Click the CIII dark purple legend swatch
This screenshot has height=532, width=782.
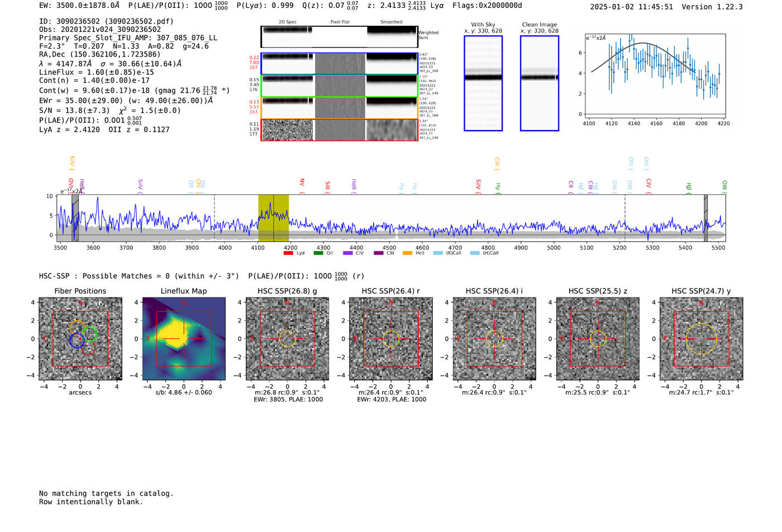[x=379, y=253]
